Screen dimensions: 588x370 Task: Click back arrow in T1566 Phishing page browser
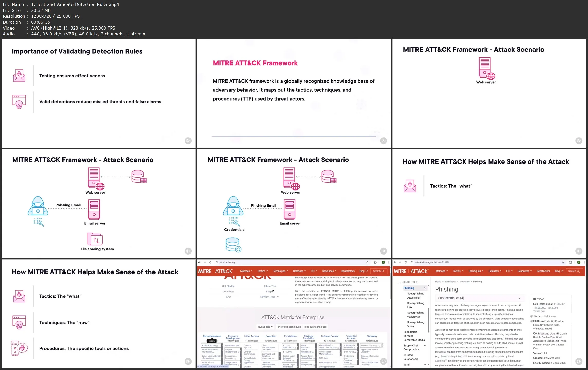(x=395, y=262)
